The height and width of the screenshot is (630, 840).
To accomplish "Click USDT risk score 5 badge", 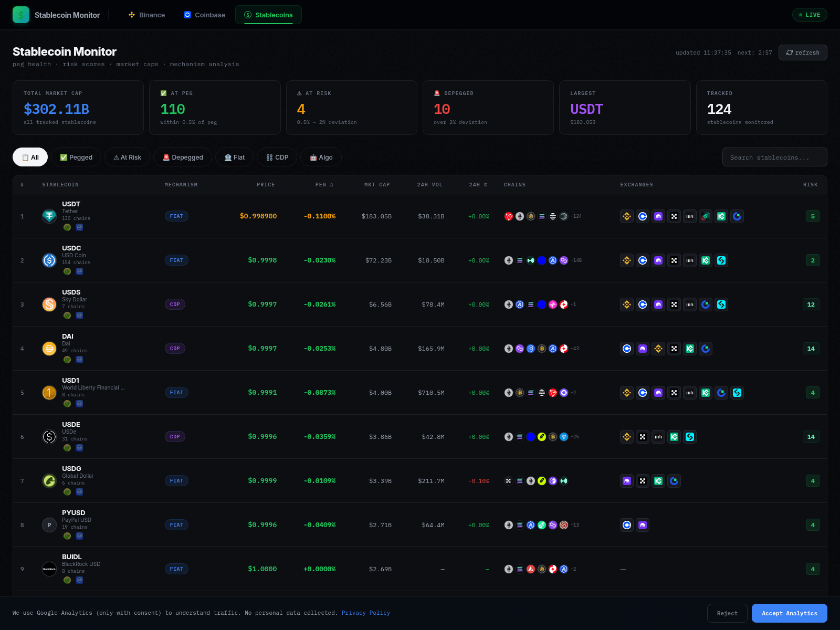I will tap(813, 216).
